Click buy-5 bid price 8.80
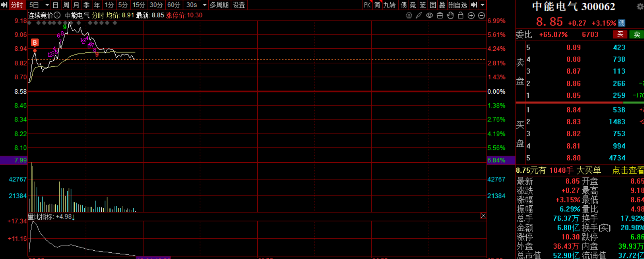 pyautogui.click(x=574, y=158)
